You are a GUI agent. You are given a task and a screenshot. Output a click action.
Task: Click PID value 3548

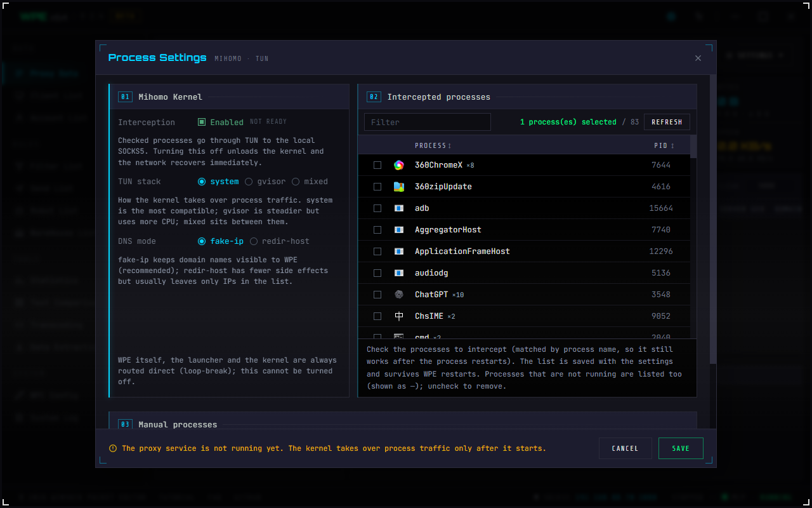(x=661, y=295)
